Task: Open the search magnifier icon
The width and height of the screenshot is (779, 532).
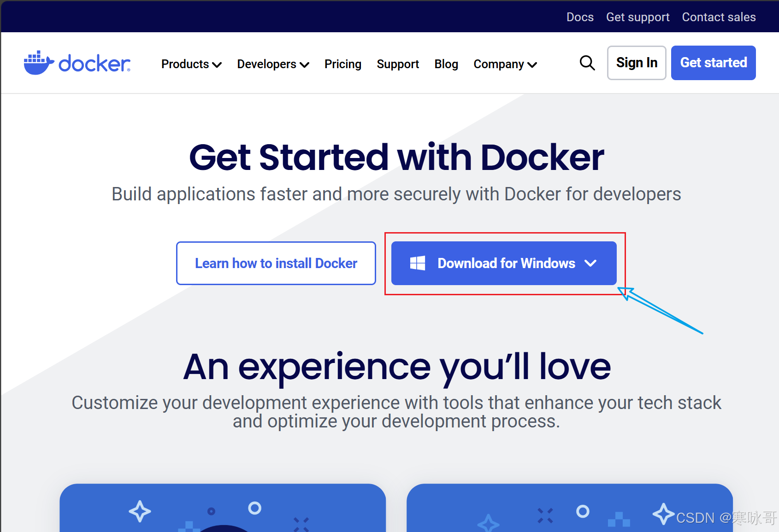Action: [x=587, y=63]
